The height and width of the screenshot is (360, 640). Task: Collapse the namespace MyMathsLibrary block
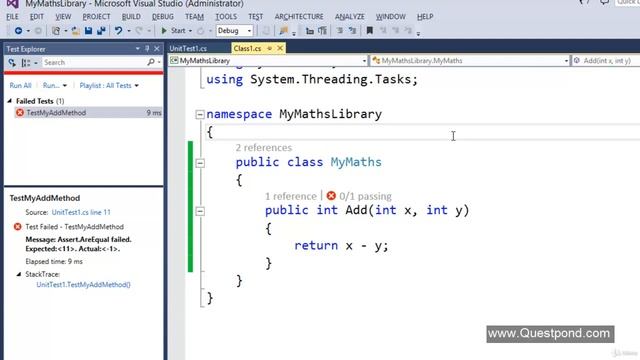(200, 114)
